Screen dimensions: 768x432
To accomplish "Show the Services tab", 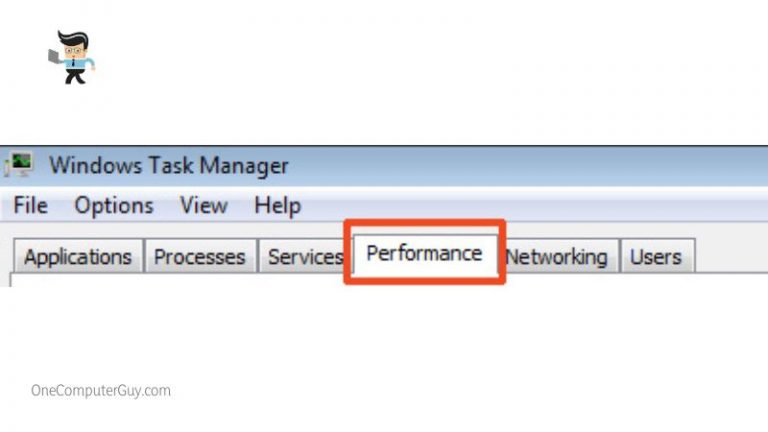I will click(304, 257).
